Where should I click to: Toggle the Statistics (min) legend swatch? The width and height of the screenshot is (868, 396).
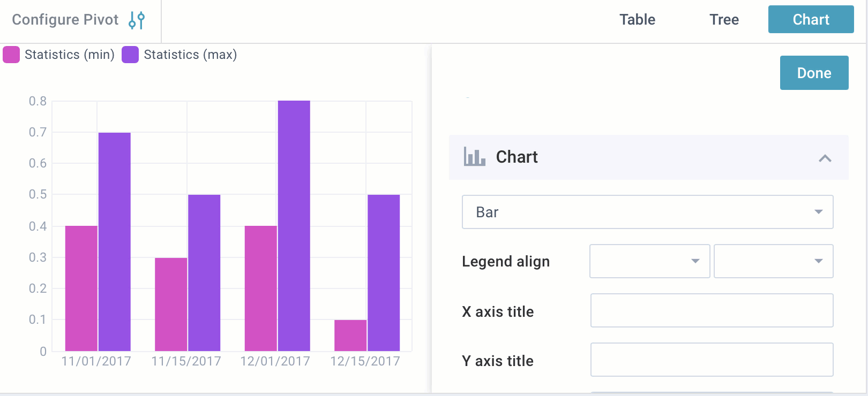coord(11,55)
